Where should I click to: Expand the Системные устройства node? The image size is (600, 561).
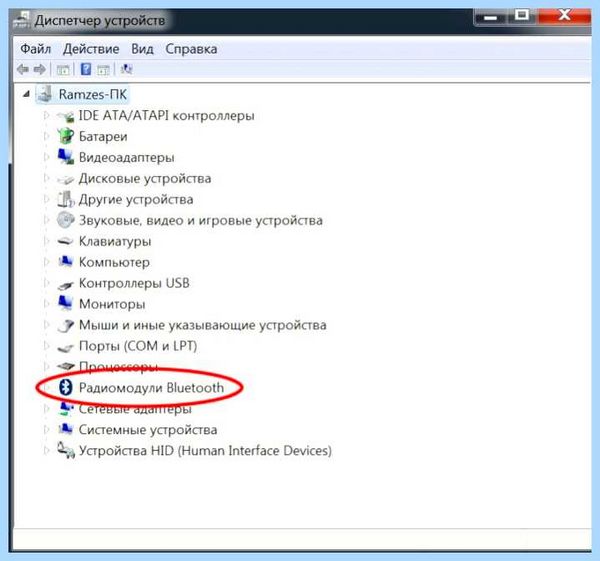46,429
